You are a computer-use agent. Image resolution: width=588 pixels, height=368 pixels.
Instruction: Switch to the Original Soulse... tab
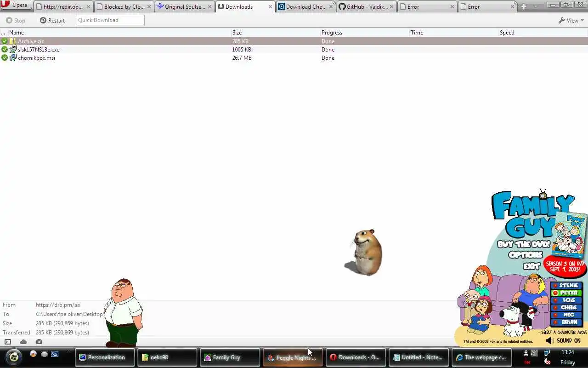(185, 6)
